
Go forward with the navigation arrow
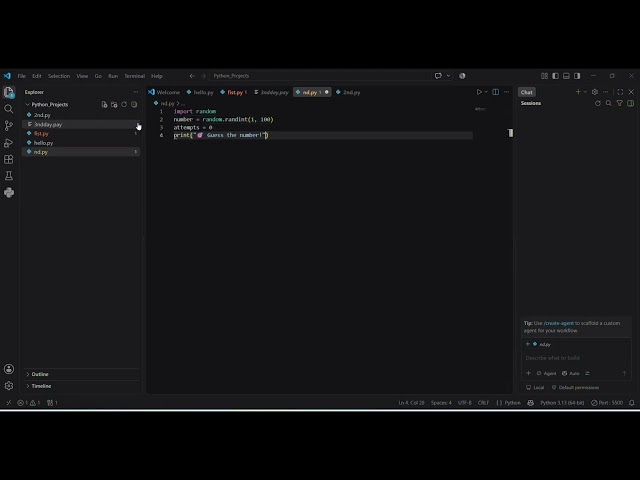pyautogui.click(x=203, y=76)
